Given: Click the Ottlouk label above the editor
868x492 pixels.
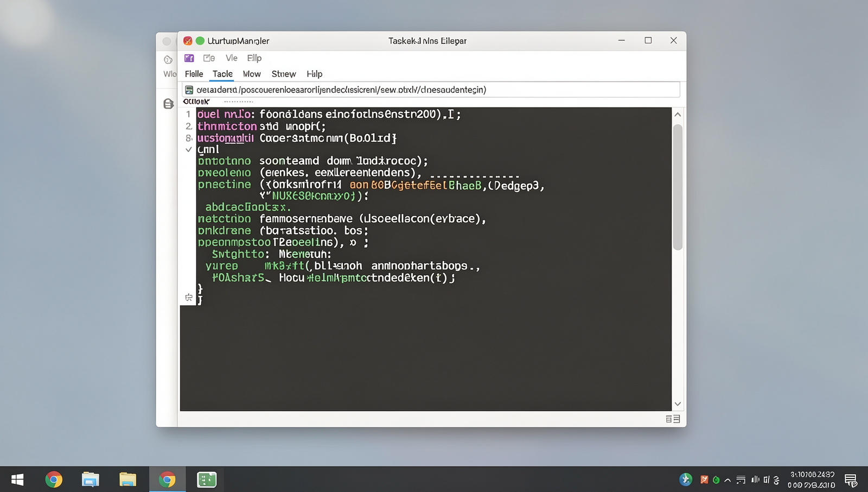Looking at the screenshot, I should point(196,102).
